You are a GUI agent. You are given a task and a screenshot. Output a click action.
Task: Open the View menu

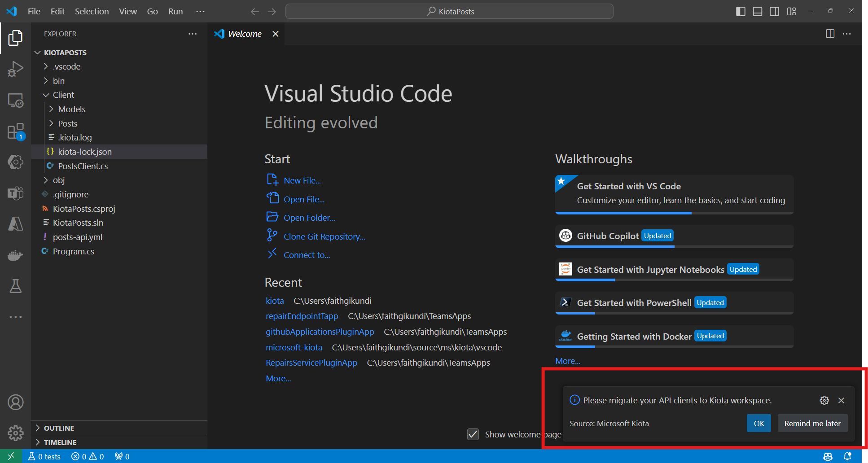tap(128, 12)
